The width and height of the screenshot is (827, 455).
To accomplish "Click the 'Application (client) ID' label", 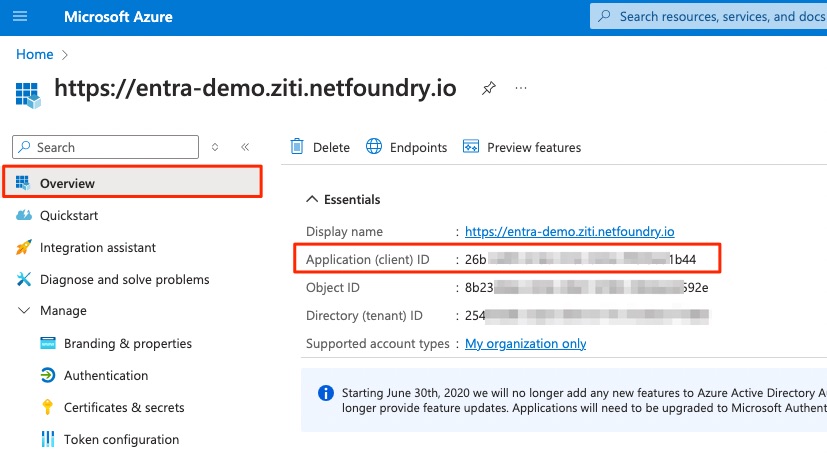I will [368, 259].
